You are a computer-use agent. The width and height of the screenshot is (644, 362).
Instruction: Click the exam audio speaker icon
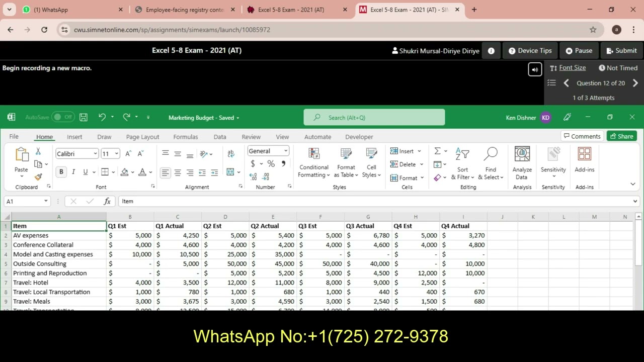[x=535, y=69]
